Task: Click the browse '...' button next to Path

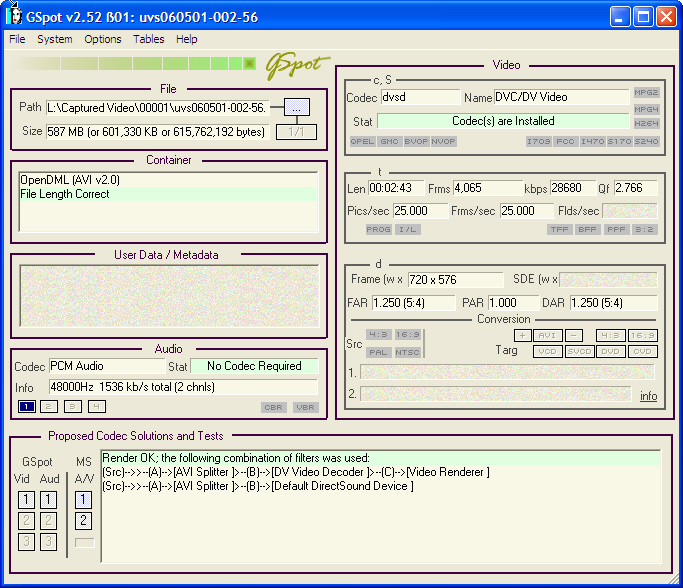Action: tap(297, 107)
